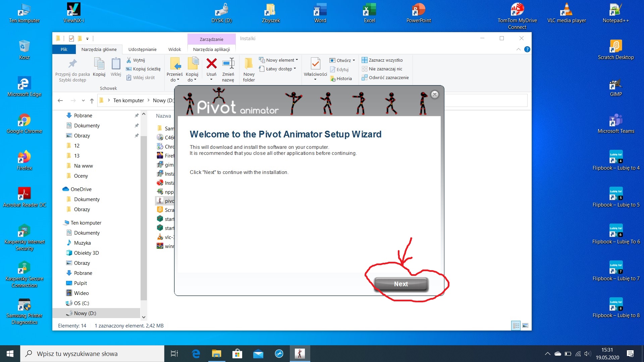This screenshot has width=644, height=362.
Task: Create Nowy folder in Explorer
Action: coord(249,70)
